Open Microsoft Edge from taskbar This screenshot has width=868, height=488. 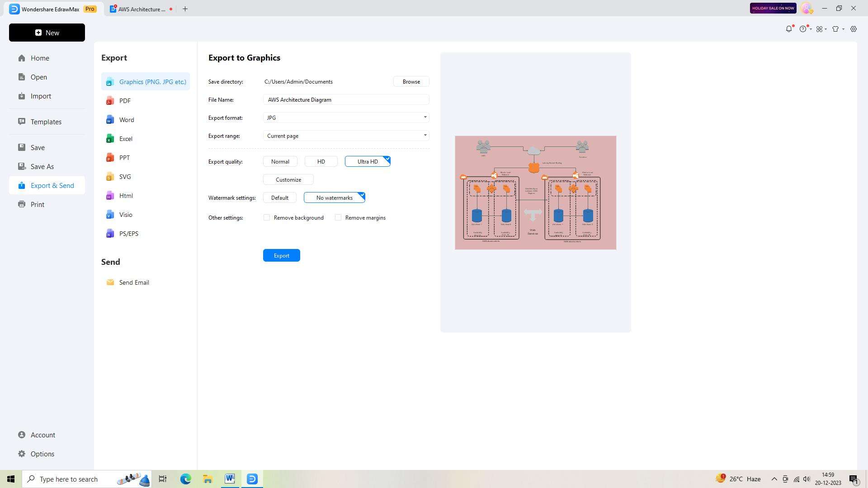(185, 479)
